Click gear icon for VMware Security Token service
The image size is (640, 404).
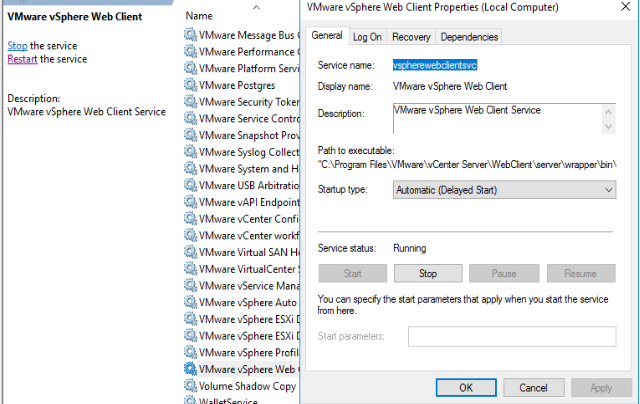coord(190,102)
